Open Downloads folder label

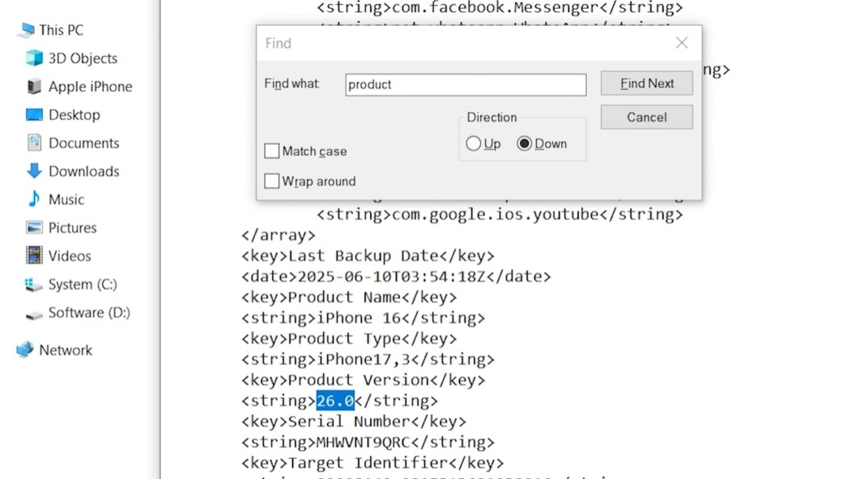[84, 171]
